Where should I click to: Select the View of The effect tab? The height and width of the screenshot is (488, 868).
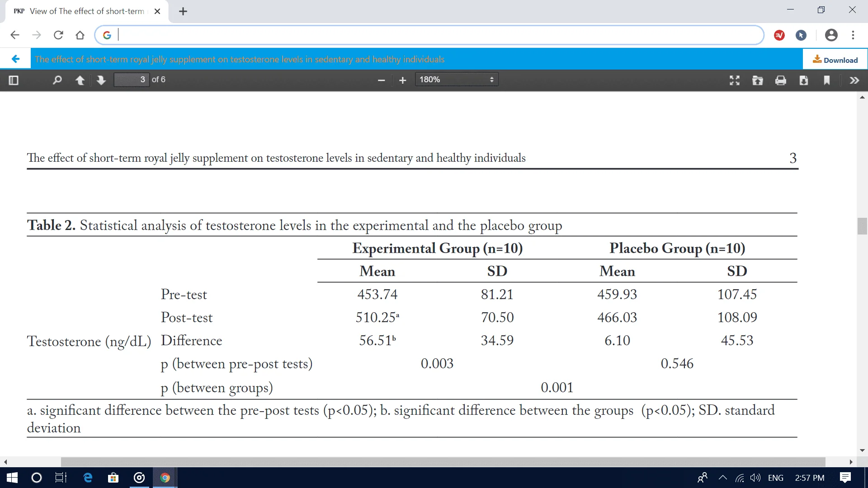(87, 11)
